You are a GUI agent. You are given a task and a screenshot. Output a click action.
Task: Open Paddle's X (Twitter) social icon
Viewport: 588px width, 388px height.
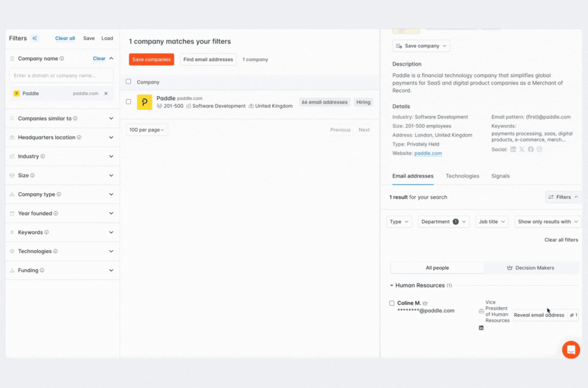(522, 149)
